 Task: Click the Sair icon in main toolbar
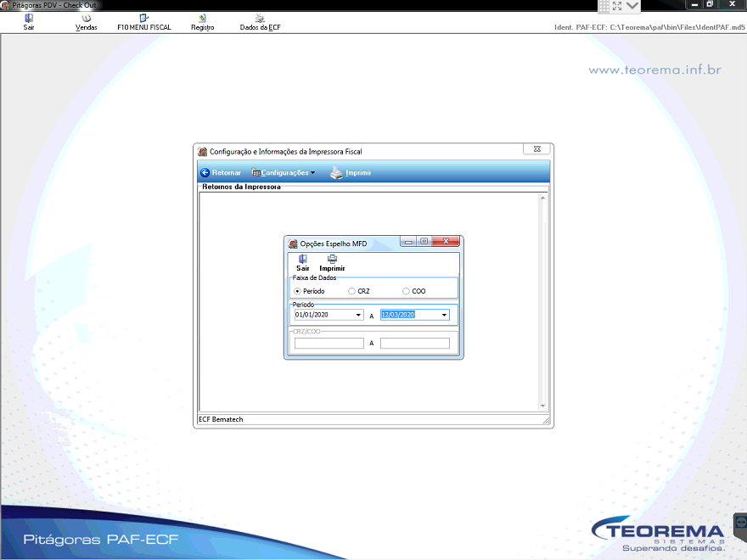point(29,18)
